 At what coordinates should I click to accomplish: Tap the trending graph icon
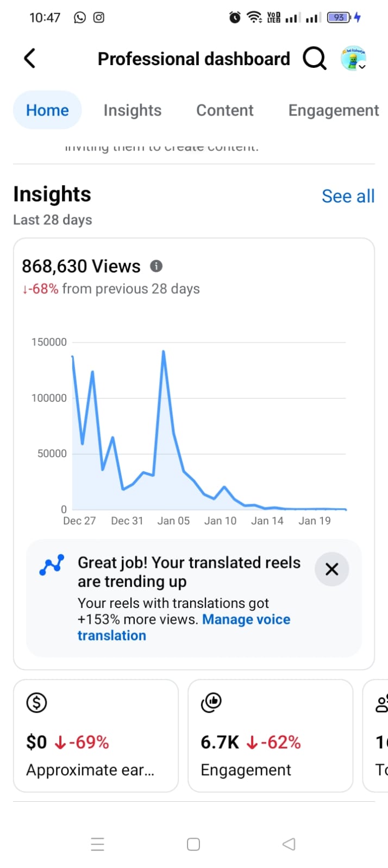[x=52, y=565]
